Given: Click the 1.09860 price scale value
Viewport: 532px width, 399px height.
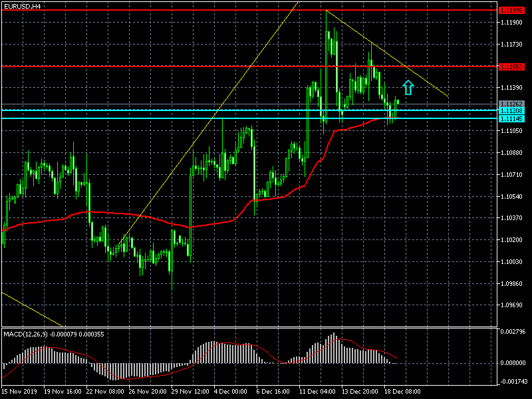Looking at the screenshot, I should point(511,284).
